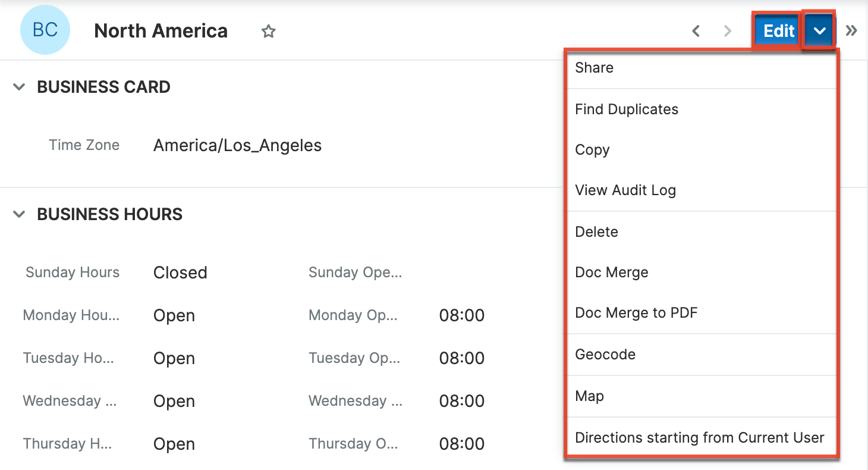Select Copy in the actions menu

click(592, 150)
